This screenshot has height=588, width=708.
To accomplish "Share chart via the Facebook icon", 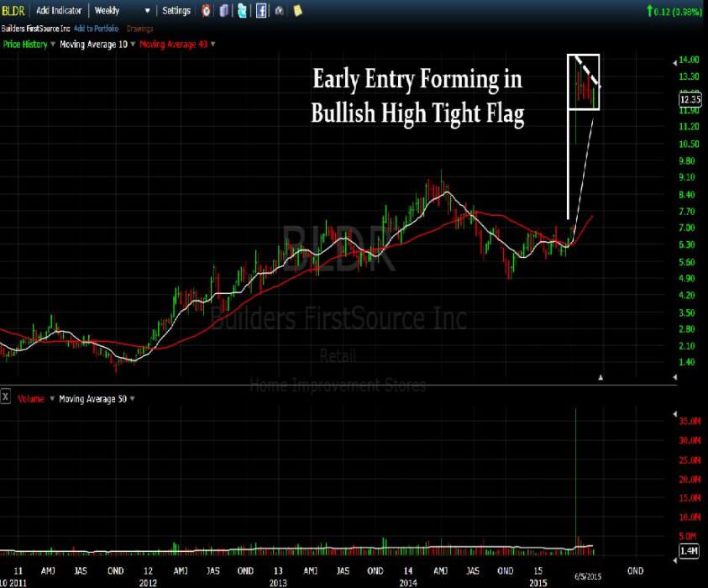I will tap(261, 10).
